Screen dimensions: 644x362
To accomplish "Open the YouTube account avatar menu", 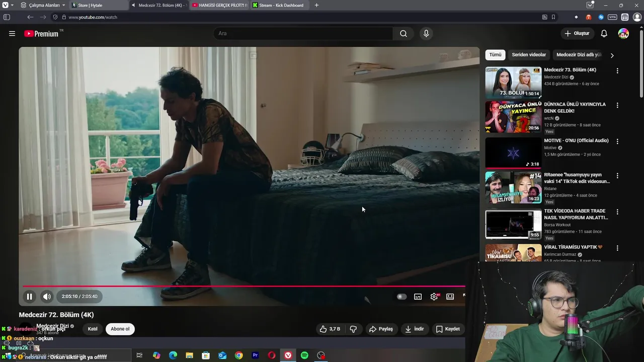I will coord(623,34).
